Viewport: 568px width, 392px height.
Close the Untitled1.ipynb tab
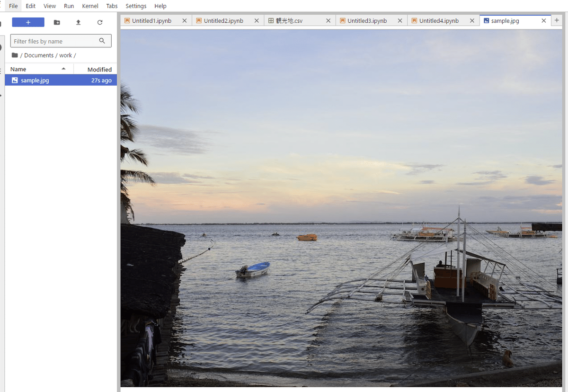(x=185, y=21)
